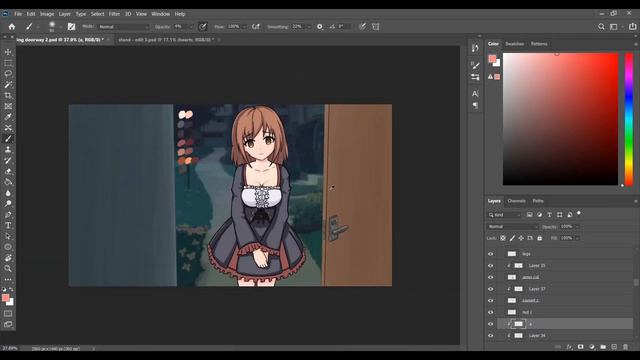Select the Hand tool
This screenshot has height=360, width=640.
click(x=8, y=258)
